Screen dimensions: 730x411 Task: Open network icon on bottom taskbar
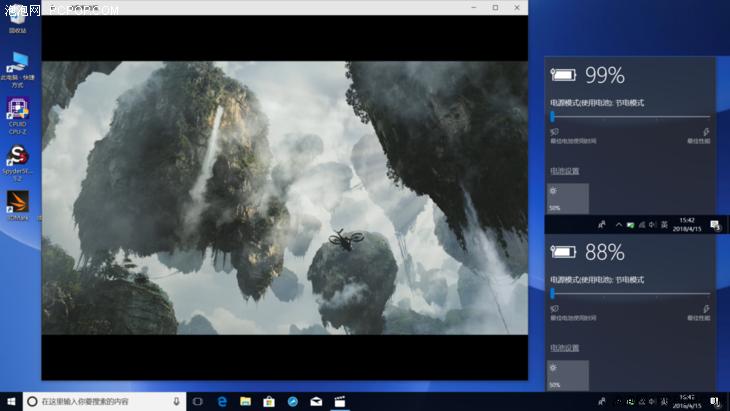point(642,402)
